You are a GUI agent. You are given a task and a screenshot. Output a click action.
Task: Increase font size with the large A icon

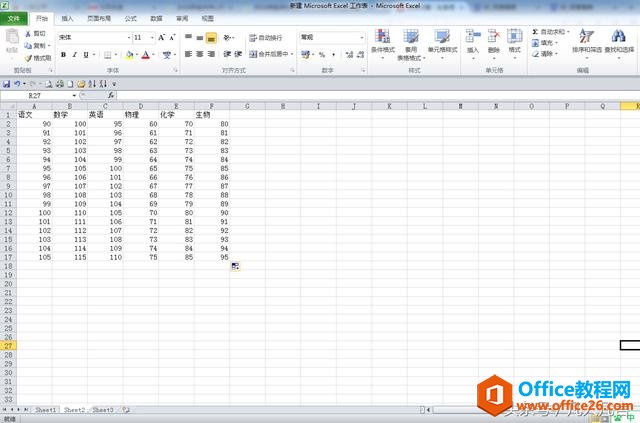pyautogui.click(x=162, y=38)
